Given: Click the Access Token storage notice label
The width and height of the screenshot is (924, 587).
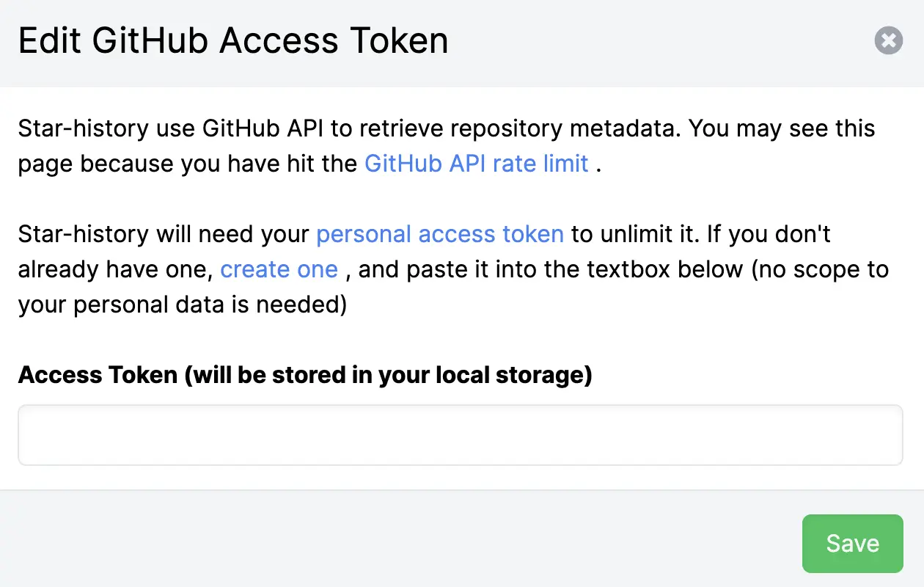Looking at the screenshot, I should click(x=305, y=374).
